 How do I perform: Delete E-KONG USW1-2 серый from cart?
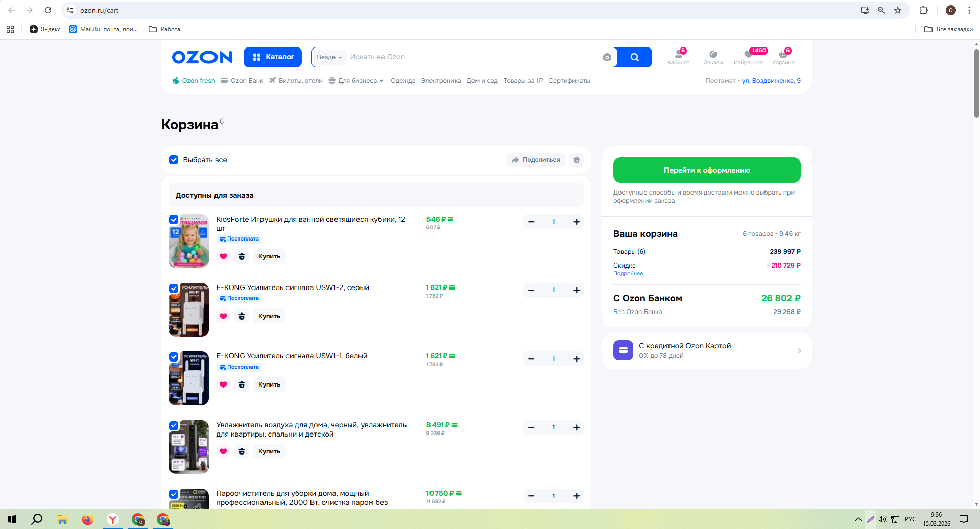click(x=242, y=316)
